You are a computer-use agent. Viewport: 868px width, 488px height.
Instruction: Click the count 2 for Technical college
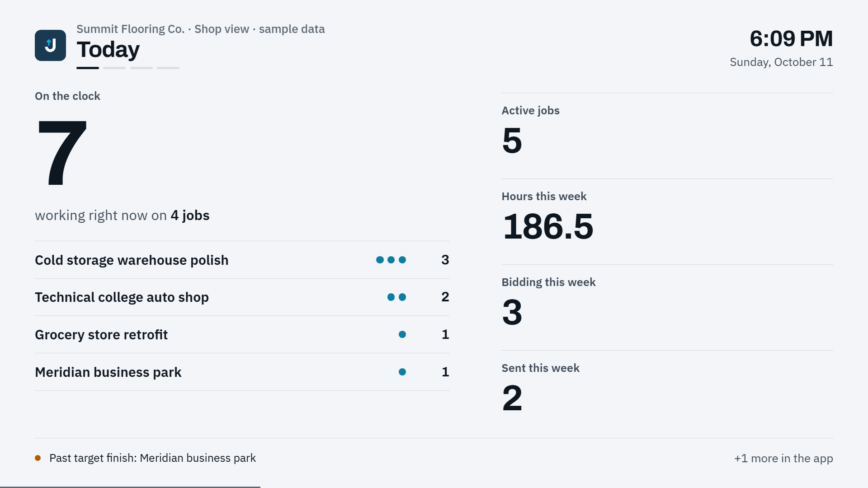445,297
